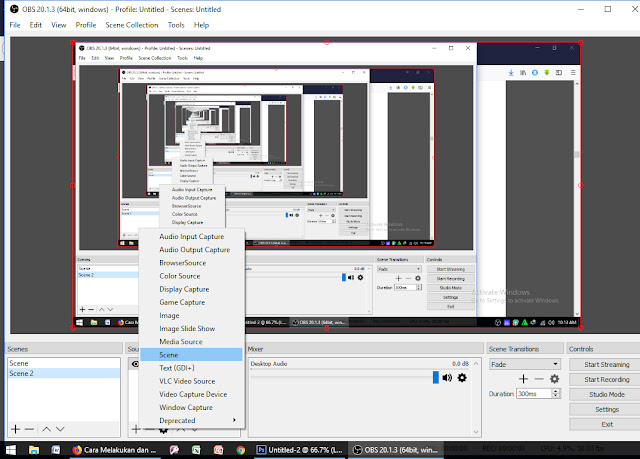640x459 pixels.
Task: Open Desktop Audio settings gear in Mixer
Action: coord(462,378)
